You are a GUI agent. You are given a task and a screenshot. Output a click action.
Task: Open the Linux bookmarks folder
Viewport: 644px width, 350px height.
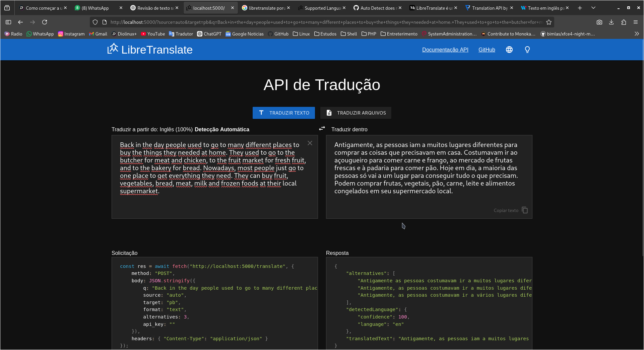click(301, 34)
